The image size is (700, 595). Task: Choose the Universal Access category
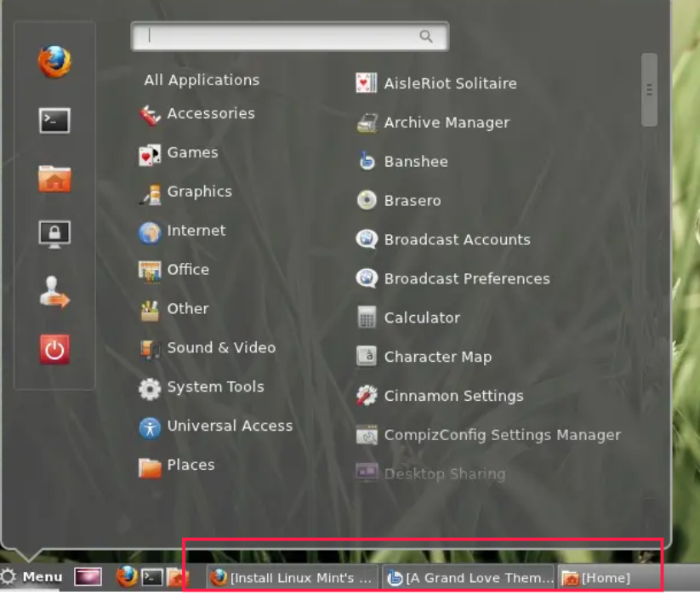click(216, 426)
